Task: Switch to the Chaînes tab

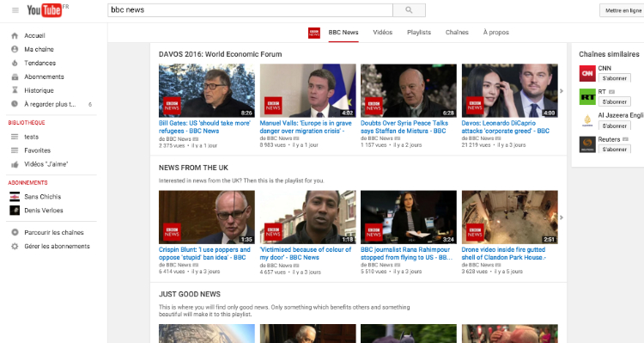Action: coord(457,33)
